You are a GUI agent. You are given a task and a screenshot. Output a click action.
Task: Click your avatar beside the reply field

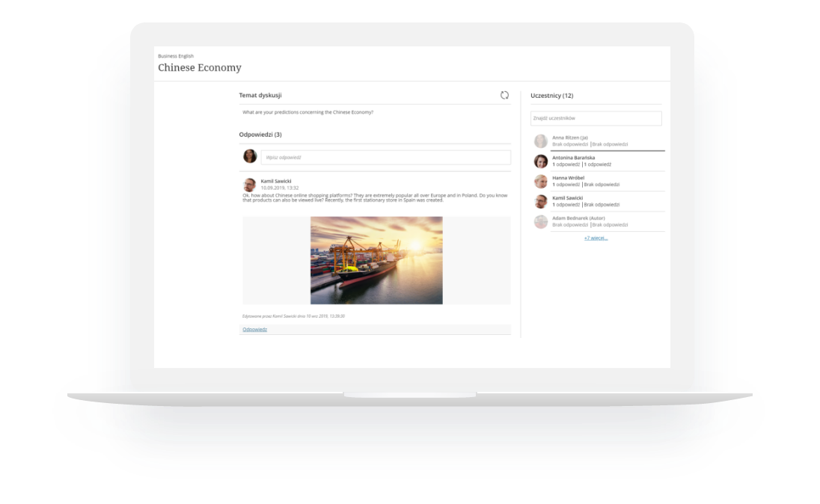tap(250, 156)
